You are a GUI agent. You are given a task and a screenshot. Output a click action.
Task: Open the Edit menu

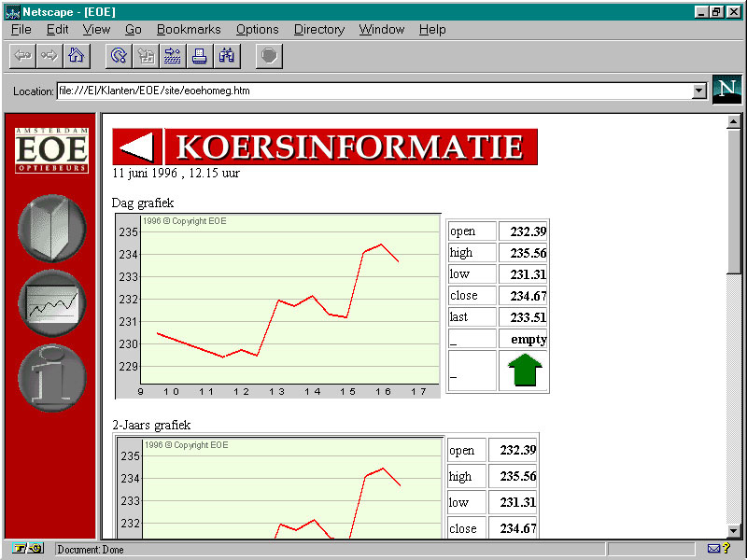[x=57, y=30]
